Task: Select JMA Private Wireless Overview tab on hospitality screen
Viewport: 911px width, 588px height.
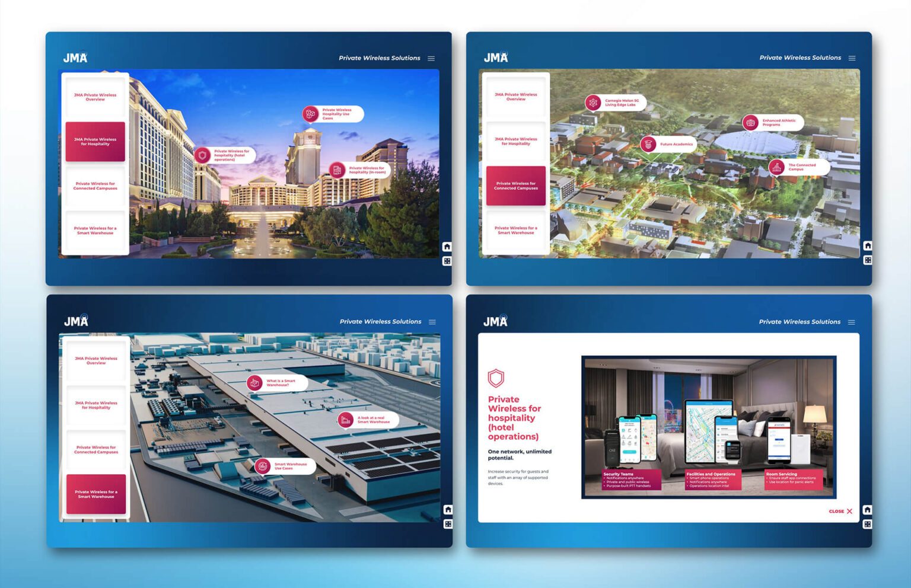Action: point(95,97)
